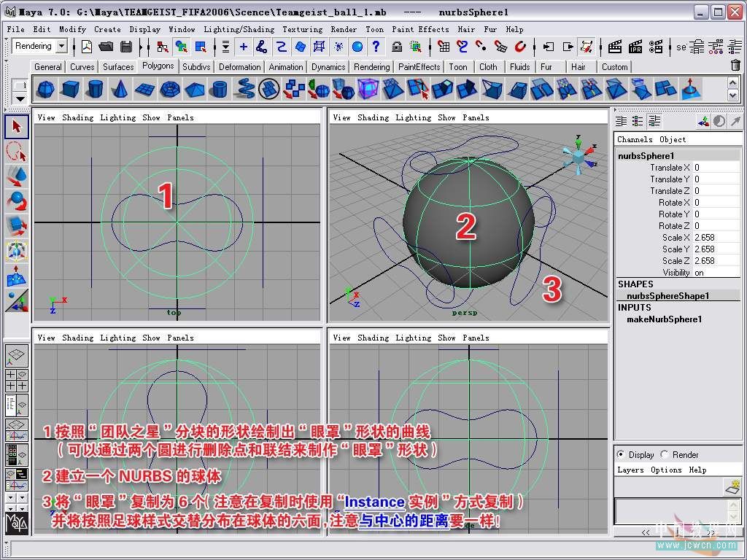The height and width of the screenshot is (560, 747).
Task: Select the polygon sphere shelf icon
Action: 46,89
